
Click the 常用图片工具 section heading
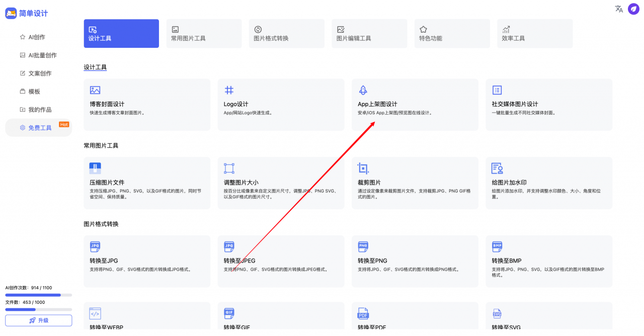[x=101, y=146]
